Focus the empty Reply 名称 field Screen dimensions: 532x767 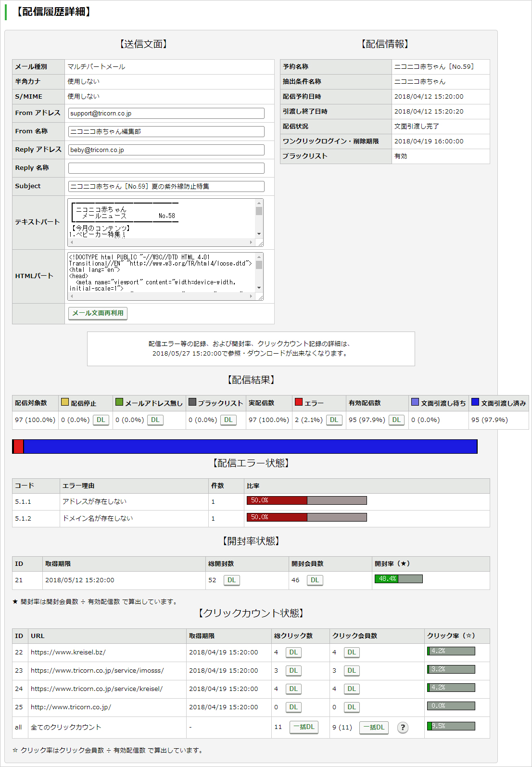166,168
